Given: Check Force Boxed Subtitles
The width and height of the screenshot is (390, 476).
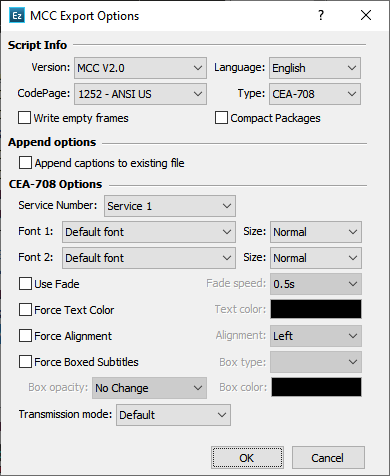Looking at the screenshot, I should 25,362.
